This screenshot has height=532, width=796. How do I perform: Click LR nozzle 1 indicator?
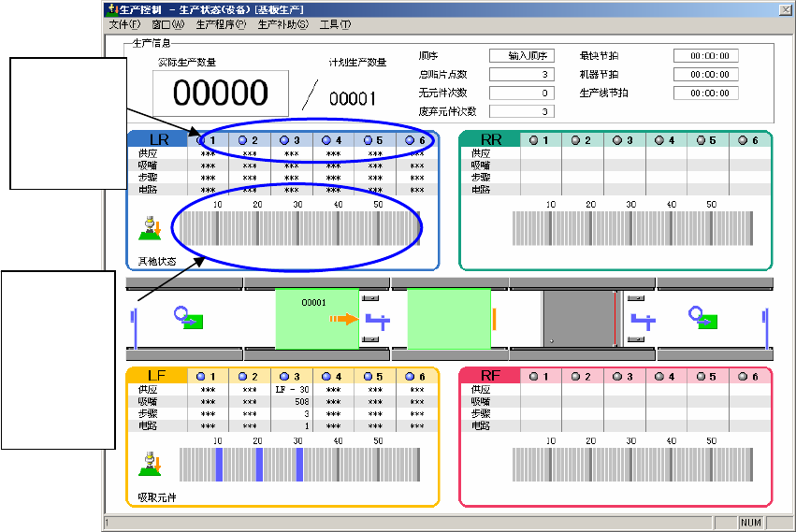click(x=201, y=140)
